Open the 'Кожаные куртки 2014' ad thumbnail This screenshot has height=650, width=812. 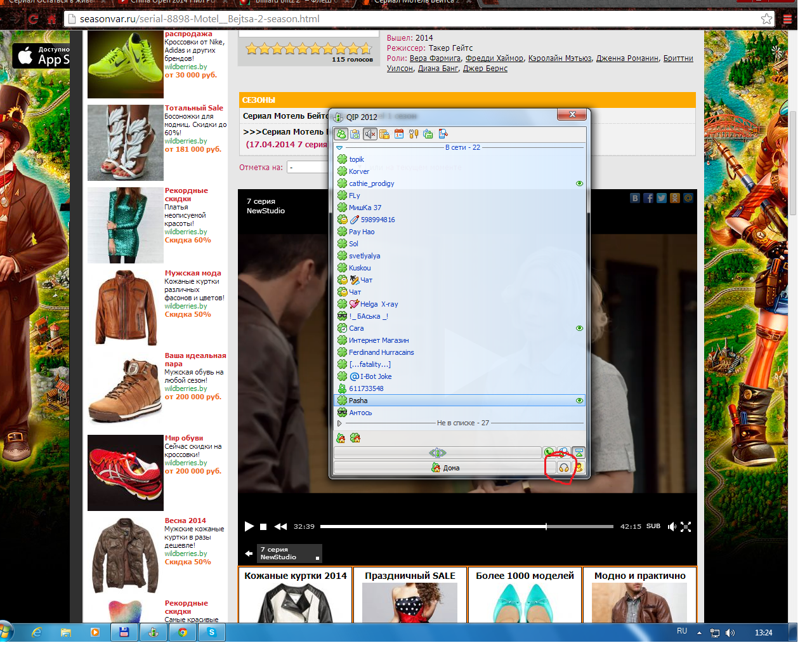point(296,603)
